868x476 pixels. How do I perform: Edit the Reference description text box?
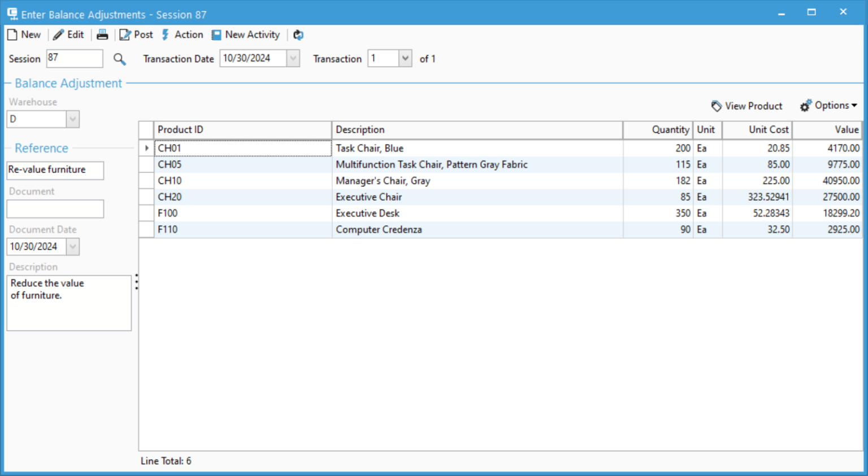[55, 170]
